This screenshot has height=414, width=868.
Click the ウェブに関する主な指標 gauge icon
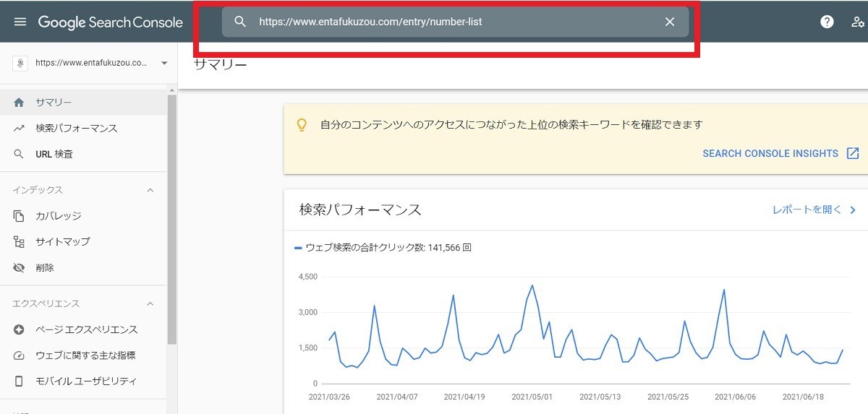20,355
